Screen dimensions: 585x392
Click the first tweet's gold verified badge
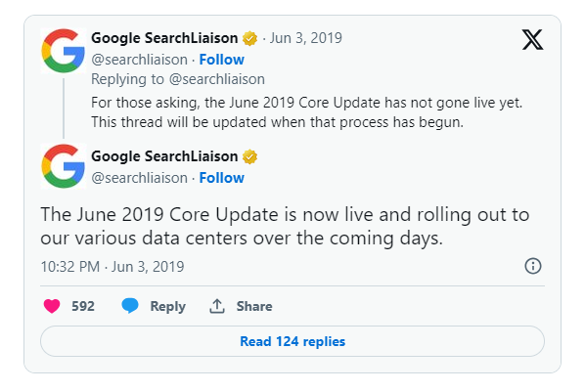point(249,38)
